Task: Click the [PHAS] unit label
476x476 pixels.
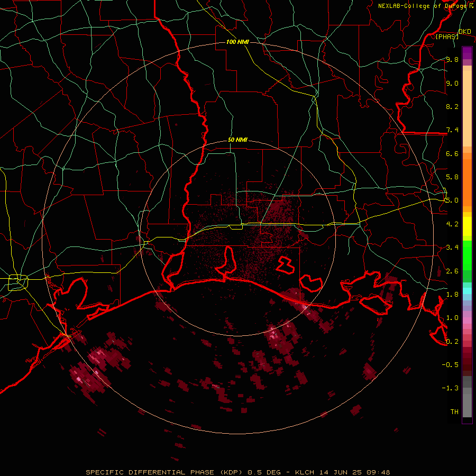Action: click(447, 36)
